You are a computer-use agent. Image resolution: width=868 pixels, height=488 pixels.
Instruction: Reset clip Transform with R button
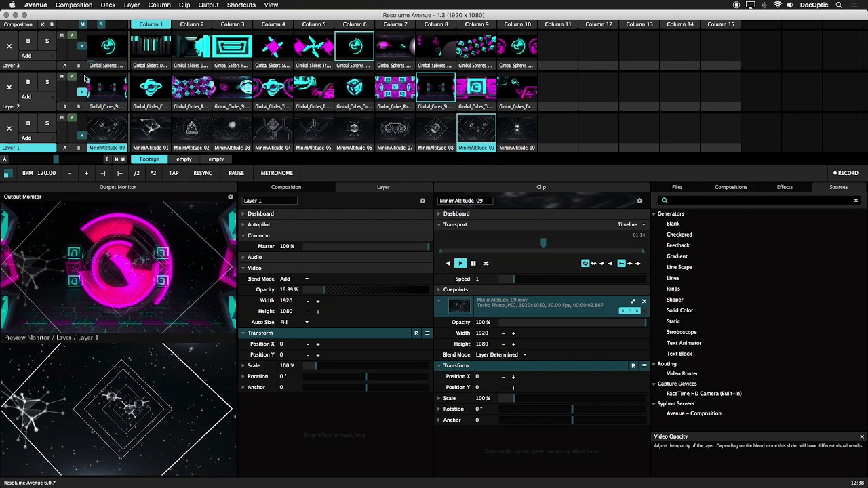(633, 366)
